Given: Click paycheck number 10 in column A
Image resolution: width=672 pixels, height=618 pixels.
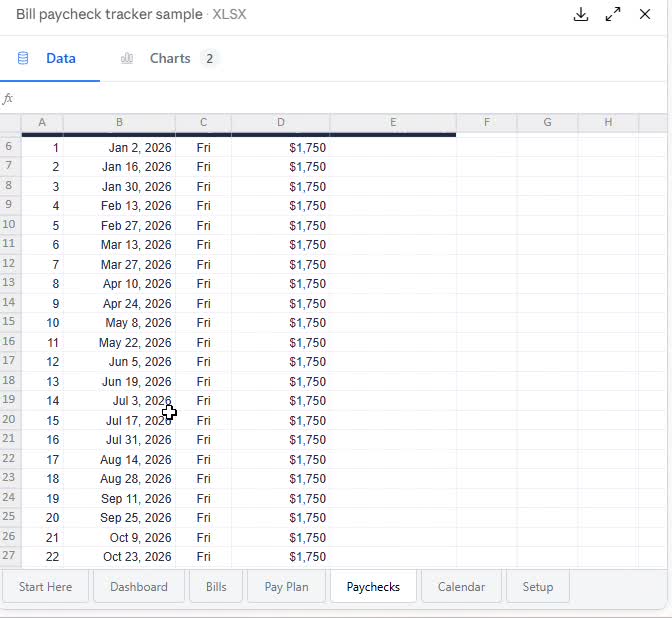Looking at the screenshot, I should [x=42, y=323].
